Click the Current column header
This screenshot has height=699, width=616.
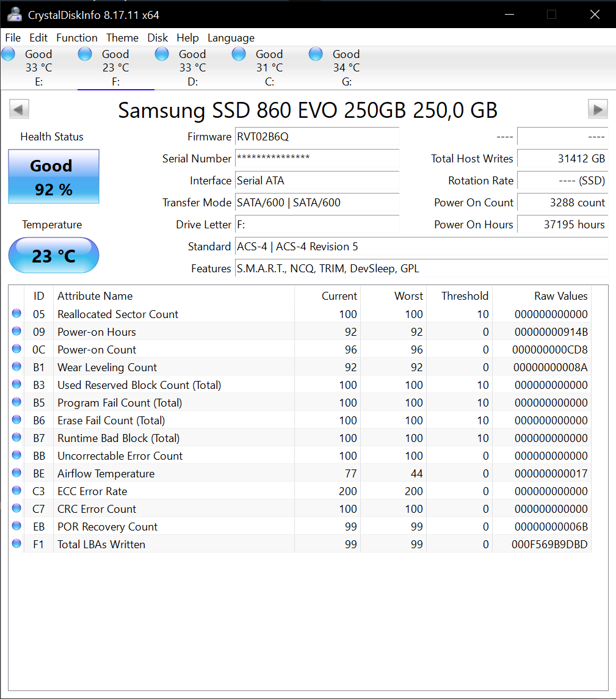327,296
